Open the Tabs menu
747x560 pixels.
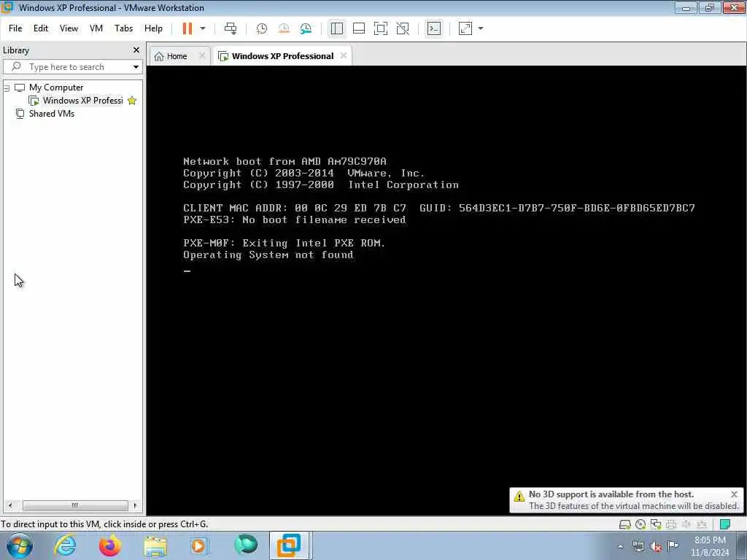[123, 28]
